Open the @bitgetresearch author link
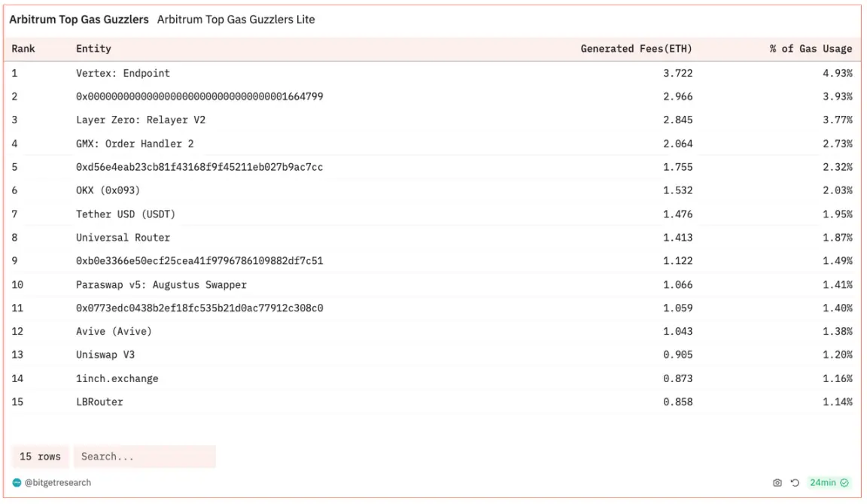Viewport: 867px width, 504px height. click(57, 482)
